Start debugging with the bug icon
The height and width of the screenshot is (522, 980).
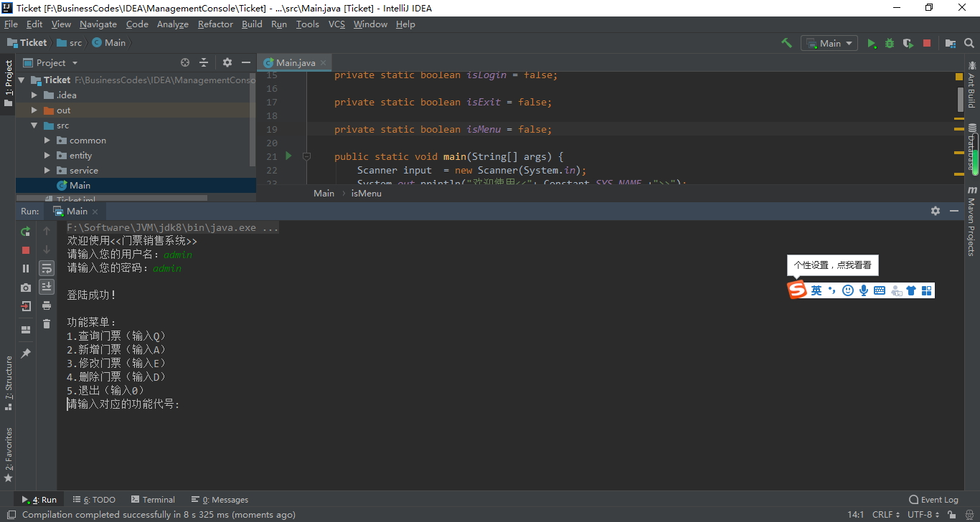pyautogui.click(x=890, y=43)
